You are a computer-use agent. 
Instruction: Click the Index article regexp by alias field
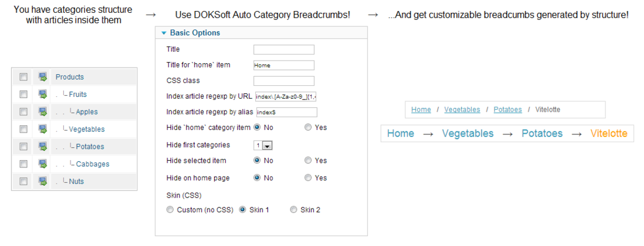(x=286, y=112)
